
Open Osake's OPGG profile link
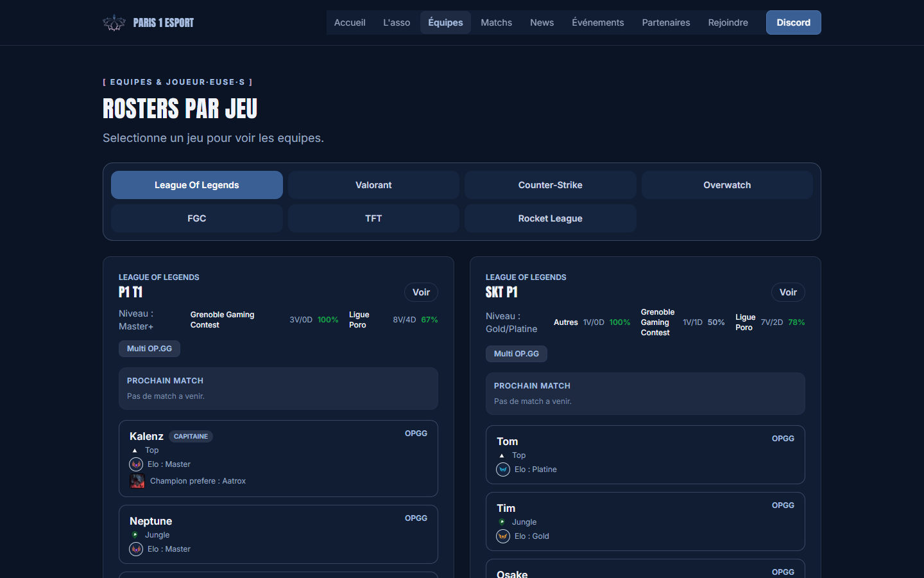pos(783,572)
